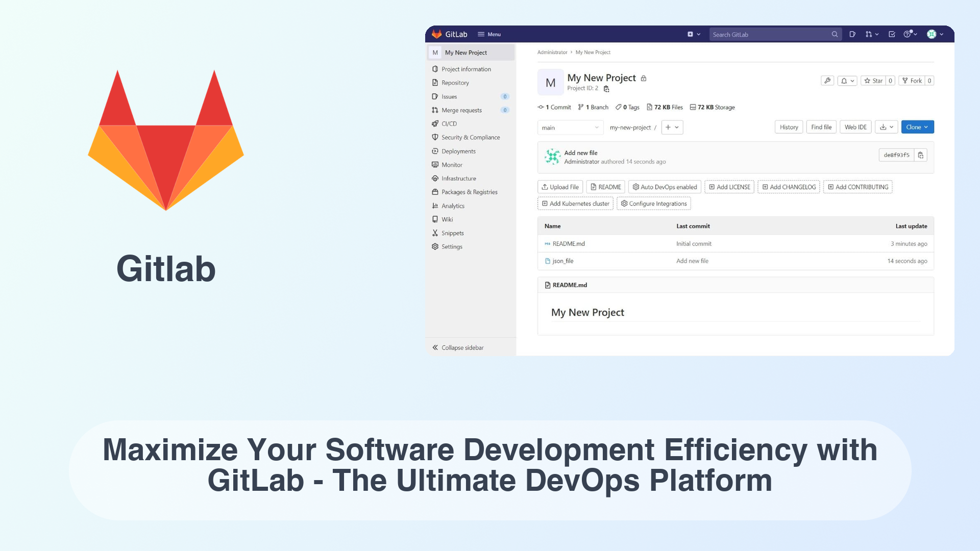Image resolution: width=980 pixels, height=551 pixels.
Task: Star the project
Action: click(x=873, y=81)
